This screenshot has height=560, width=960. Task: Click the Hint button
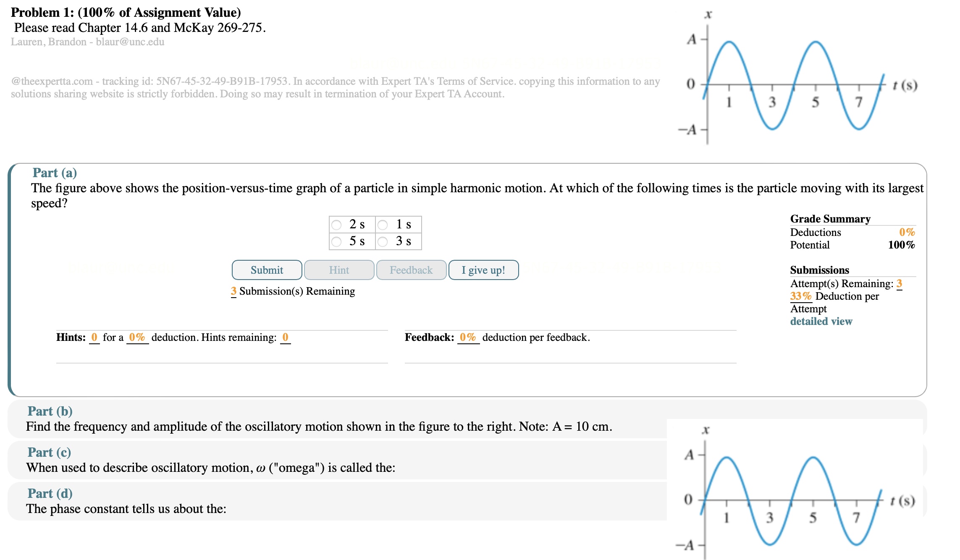pyautogui.click(x=338, y=270)
